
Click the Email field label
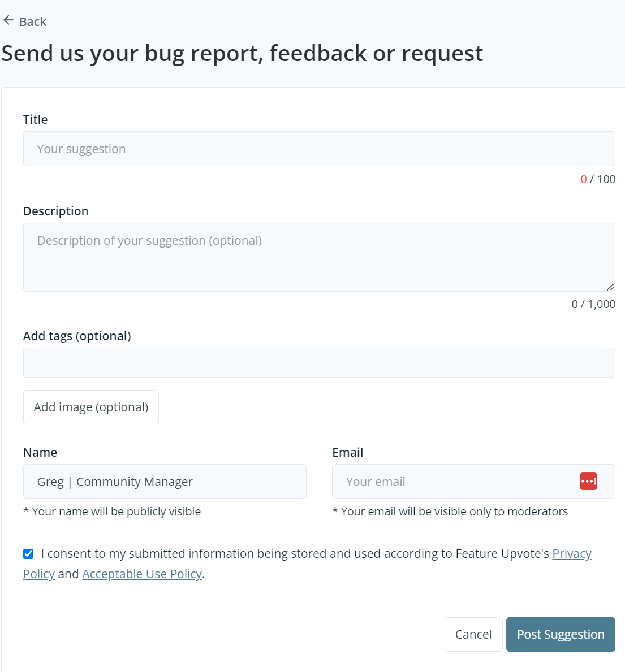[x=348, y=453]
